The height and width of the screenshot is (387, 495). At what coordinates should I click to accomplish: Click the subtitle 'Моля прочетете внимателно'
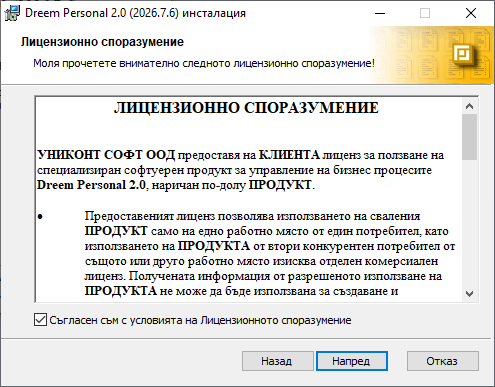click(x=204, y=63)
